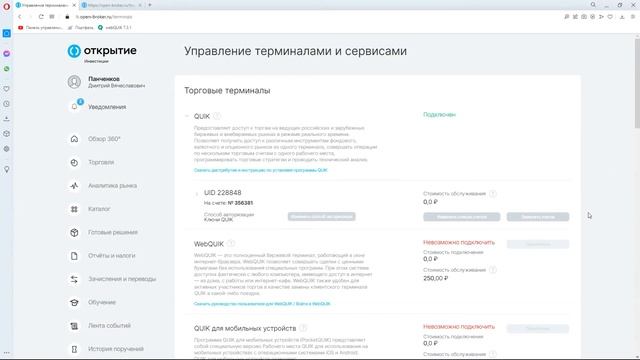Click info icon beside WebQUIK 250,00 ₽ service cost
This screenshot has height=360, width=640.
(493, 270)
